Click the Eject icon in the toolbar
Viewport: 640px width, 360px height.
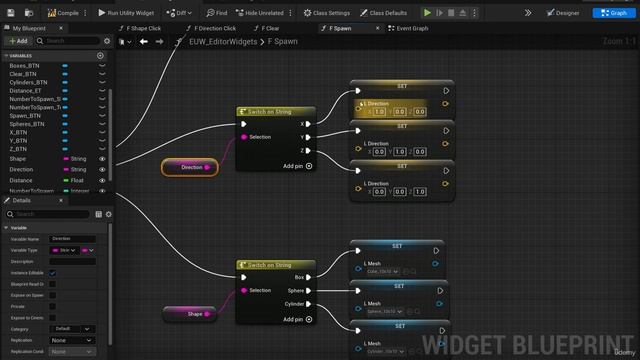462,13
